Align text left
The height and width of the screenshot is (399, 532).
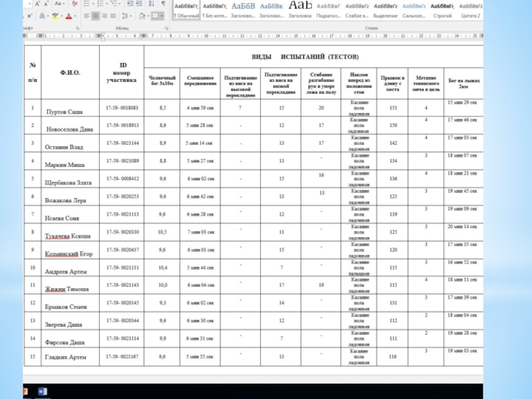point(87,15)
